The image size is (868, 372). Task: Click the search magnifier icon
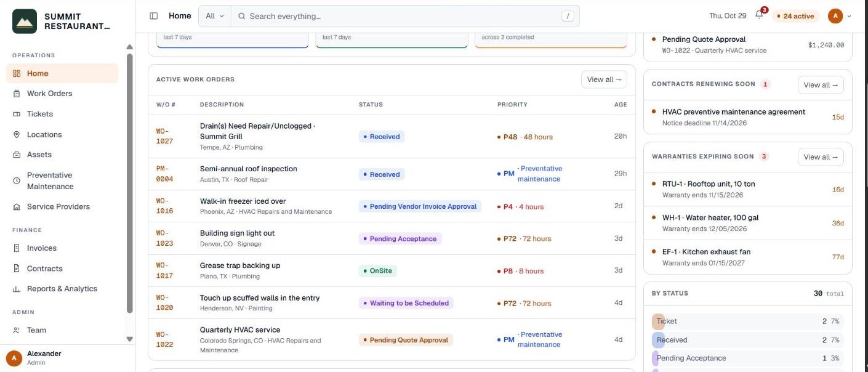click(x=242, y=16)
